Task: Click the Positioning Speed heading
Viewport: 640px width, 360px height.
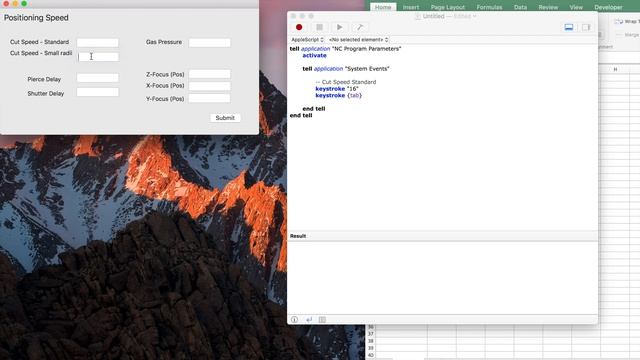Action: 36,18
